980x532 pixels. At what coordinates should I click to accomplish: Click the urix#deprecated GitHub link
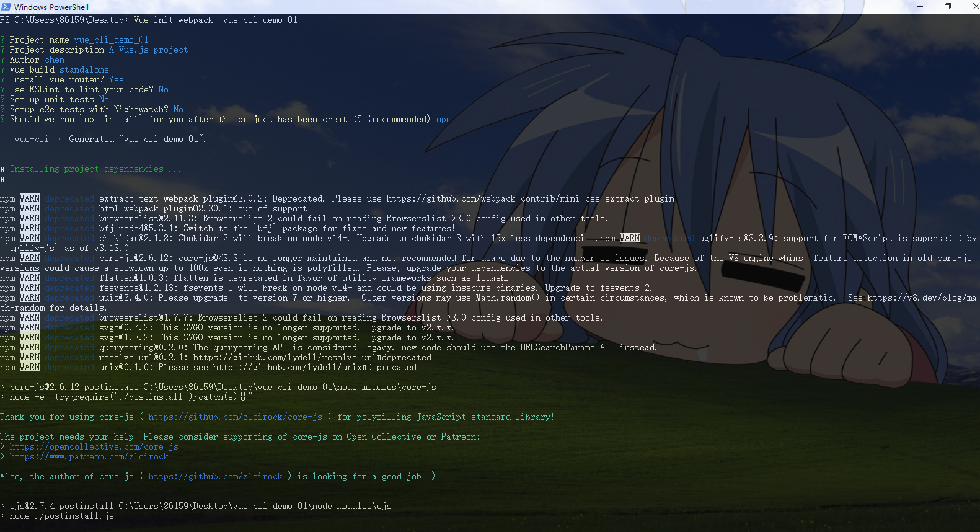point(315,367)
